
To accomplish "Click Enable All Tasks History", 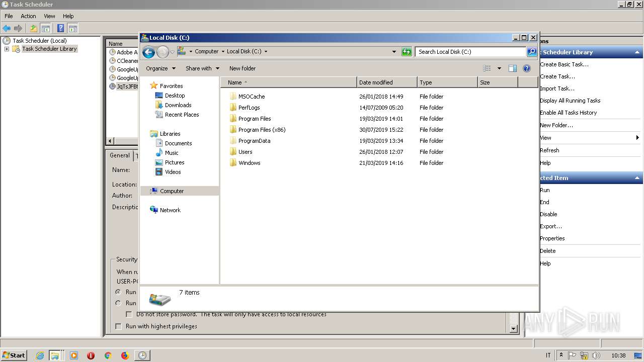I will 568,113.
